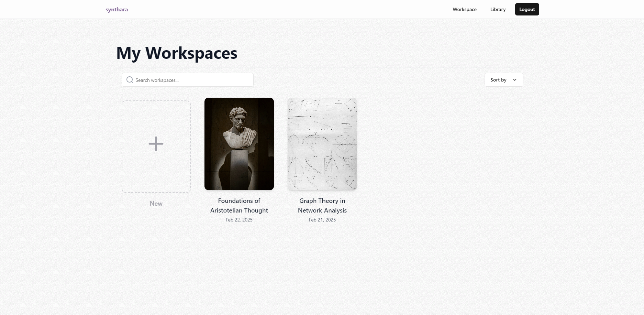Open Foundations of Aristotelian Thought title

pos(239,205)
